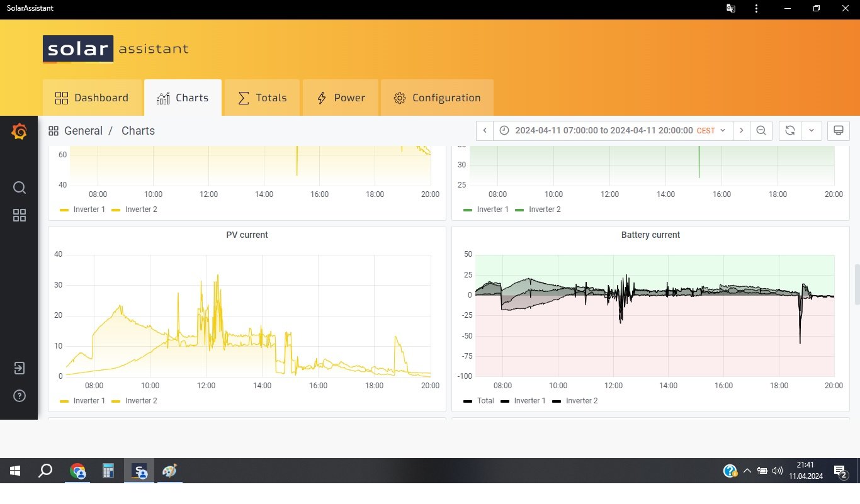Open the help question mark icon
860x504 pixels.
tap(19, 396)
